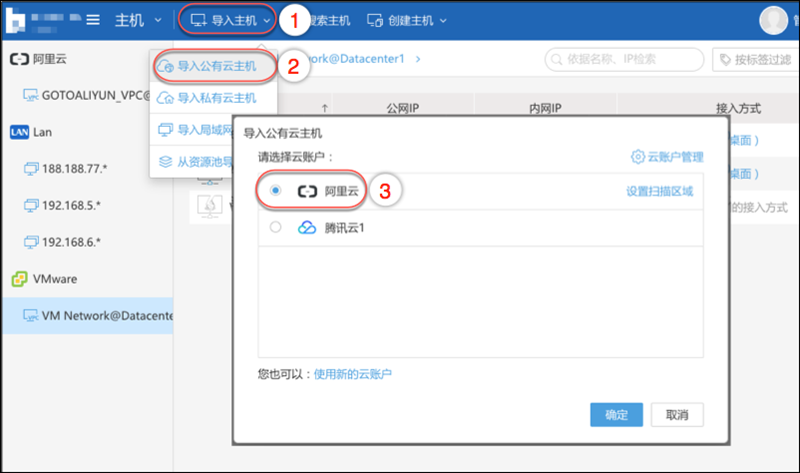Click the app logo icon
Screen dimensions: 800x473
(15, 20)
